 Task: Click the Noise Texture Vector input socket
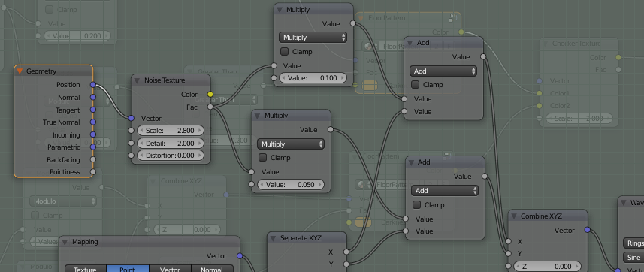pos(131,118)
